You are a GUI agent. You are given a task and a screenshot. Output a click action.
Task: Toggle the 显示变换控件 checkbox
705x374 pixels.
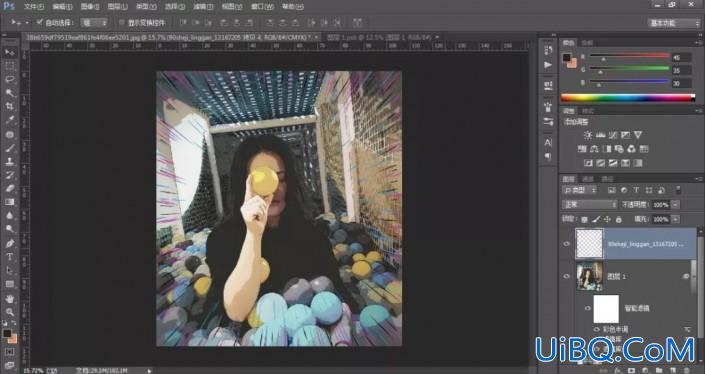point(121,22)
